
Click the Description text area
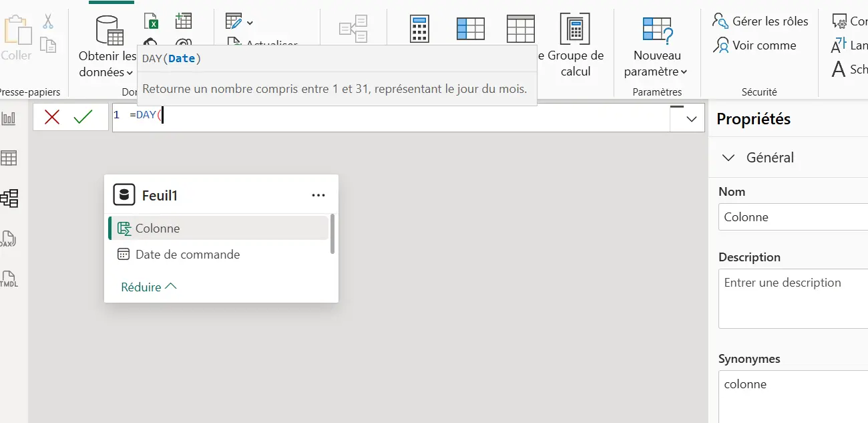tap(793, 299)
